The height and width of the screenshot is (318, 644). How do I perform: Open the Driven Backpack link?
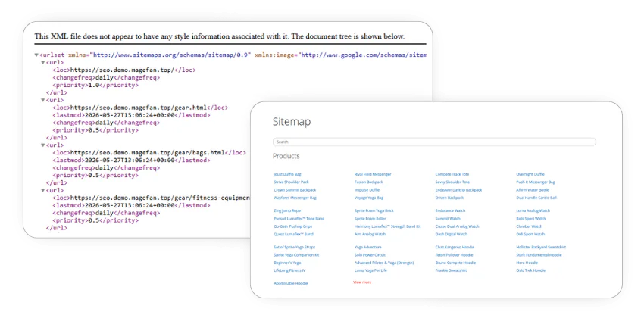(450, 198)
